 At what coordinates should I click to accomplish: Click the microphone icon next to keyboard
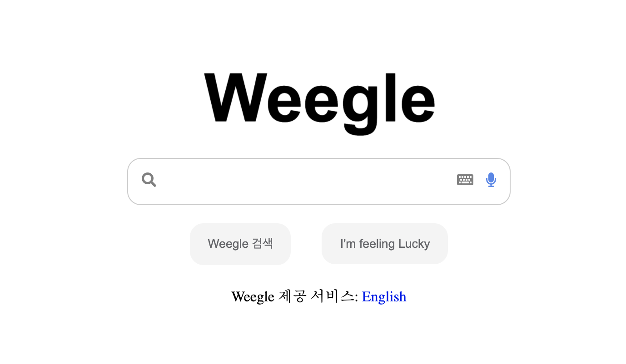(491, 180)
